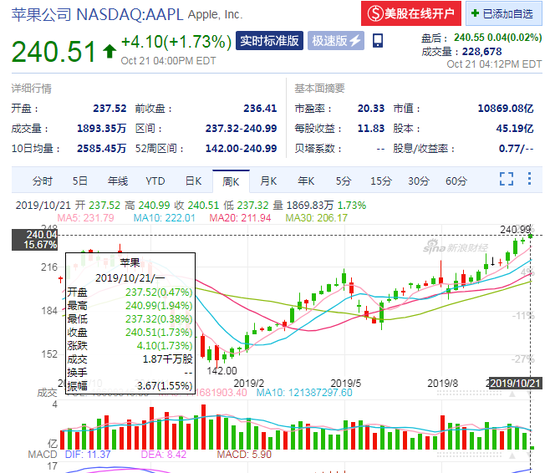550x473 pixels.
Task: Click the 2019/10/21 date marker on axis
Action: coord(515,383)
